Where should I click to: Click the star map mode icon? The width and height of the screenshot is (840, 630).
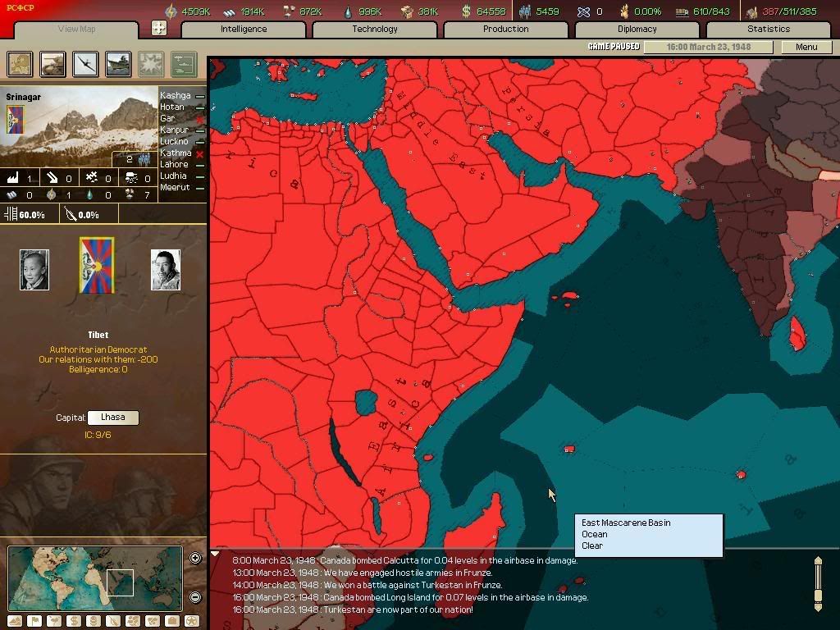(x=192, y=621)
